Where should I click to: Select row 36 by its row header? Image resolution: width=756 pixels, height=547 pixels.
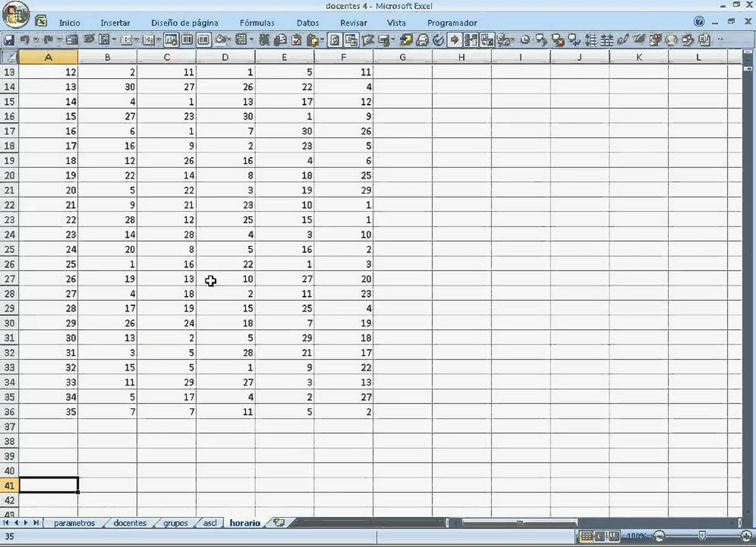coord(9,412)
